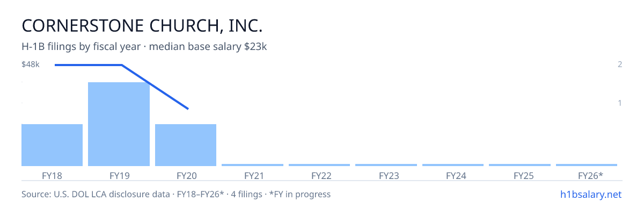This screenshot has height=215, width=644.
Task: Click the FY19 axis label
Action: tap(119, 175)
